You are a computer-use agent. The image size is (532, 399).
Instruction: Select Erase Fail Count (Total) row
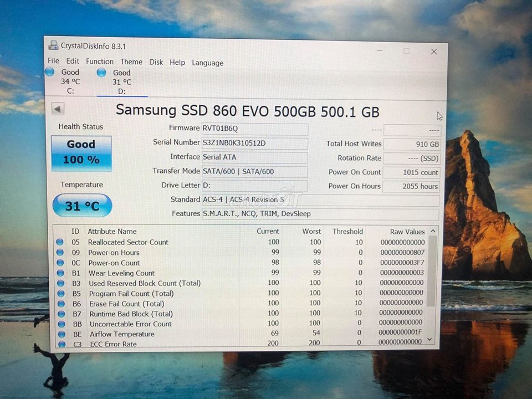click(x=241, y=303)
